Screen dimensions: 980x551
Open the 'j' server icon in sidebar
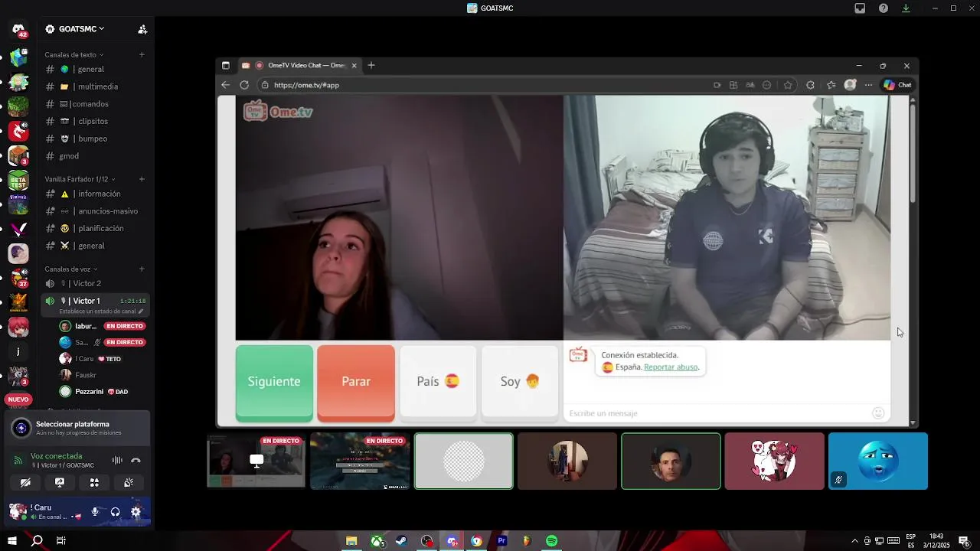point(18,351)
